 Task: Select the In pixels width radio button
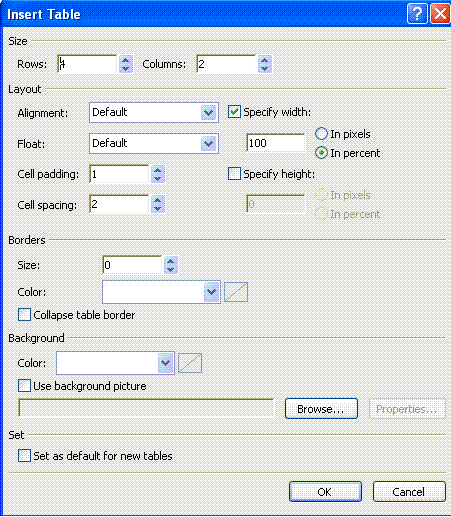(x=321, y=134)
